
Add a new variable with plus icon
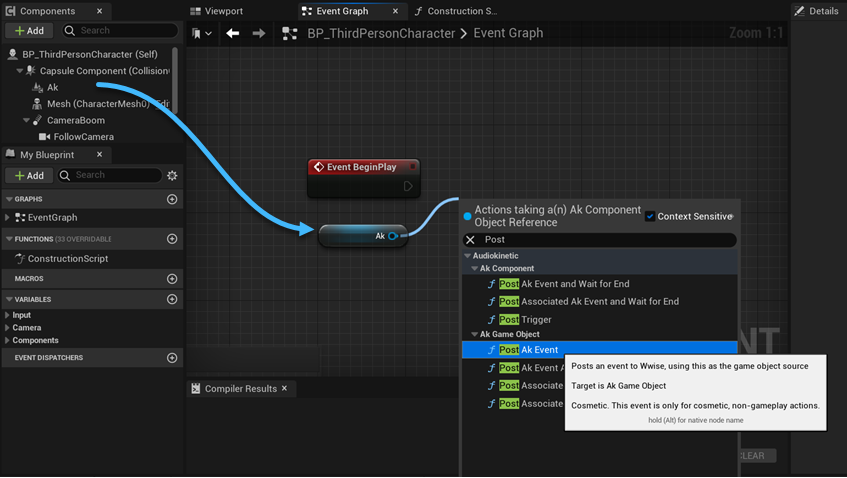172,299
